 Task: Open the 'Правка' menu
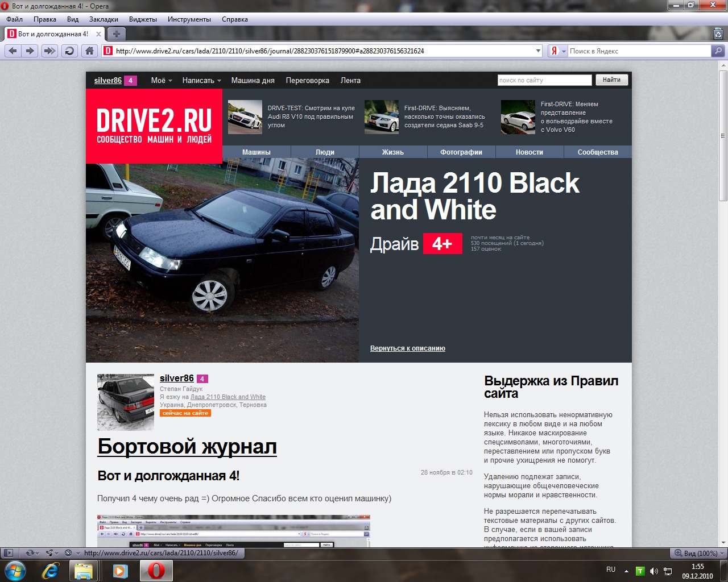pyautogui.click(x=45, y=19)
